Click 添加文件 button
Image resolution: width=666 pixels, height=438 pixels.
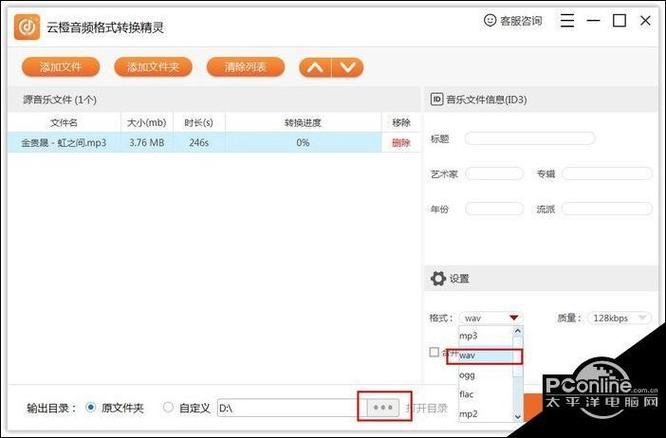point(60,67)
